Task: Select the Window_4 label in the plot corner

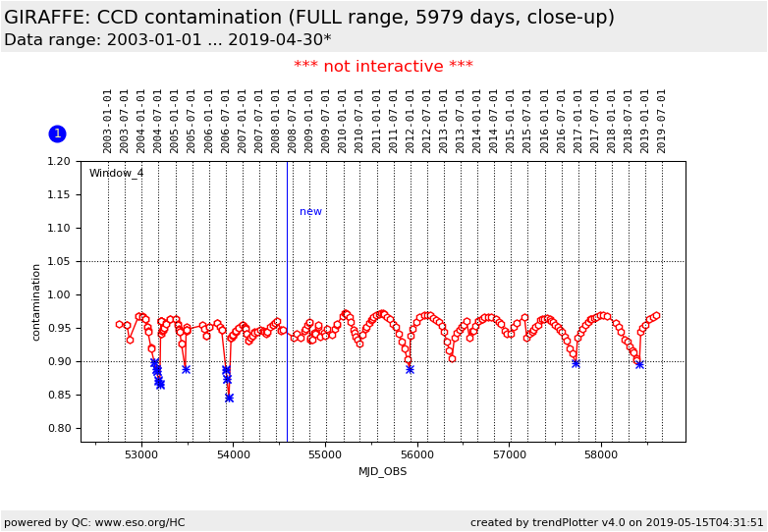Action: pos(116,174)
